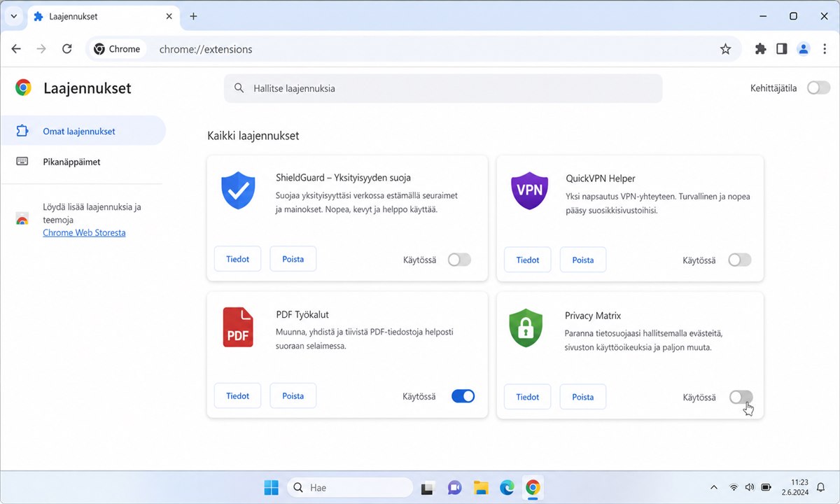840x504 pixels.
Task: Disable the PDF Työkalut toggle
Action: 463,396
